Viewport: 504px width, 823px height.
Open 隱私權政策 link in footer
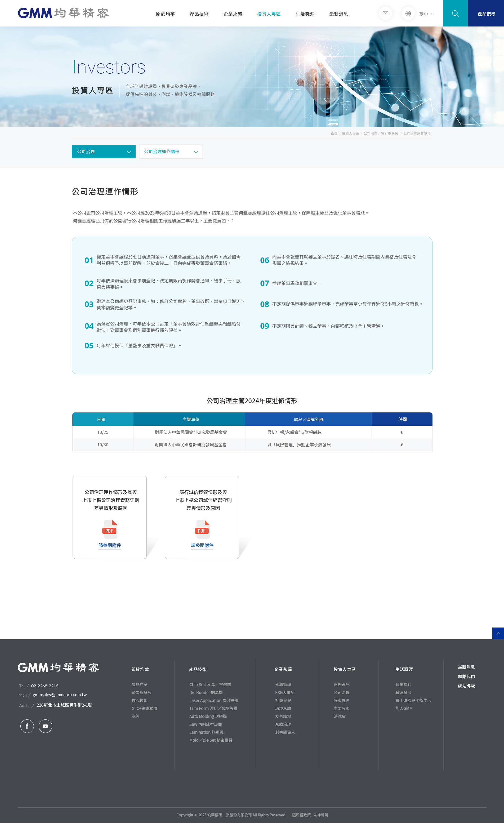tap(302, 815)
